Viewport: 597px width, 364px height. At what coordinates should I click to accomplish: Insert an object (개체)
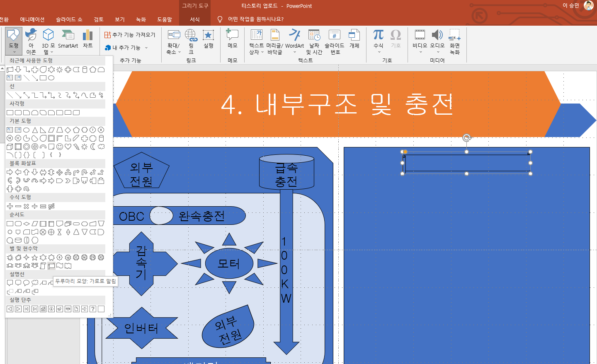[354, 39]
